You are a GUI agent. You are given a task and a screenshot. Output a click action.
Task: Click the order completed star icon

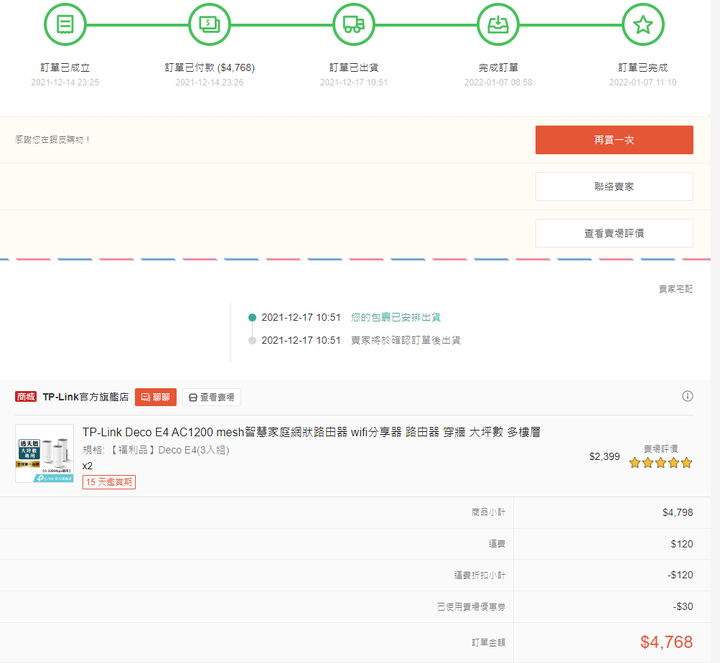tap(643, 24)
